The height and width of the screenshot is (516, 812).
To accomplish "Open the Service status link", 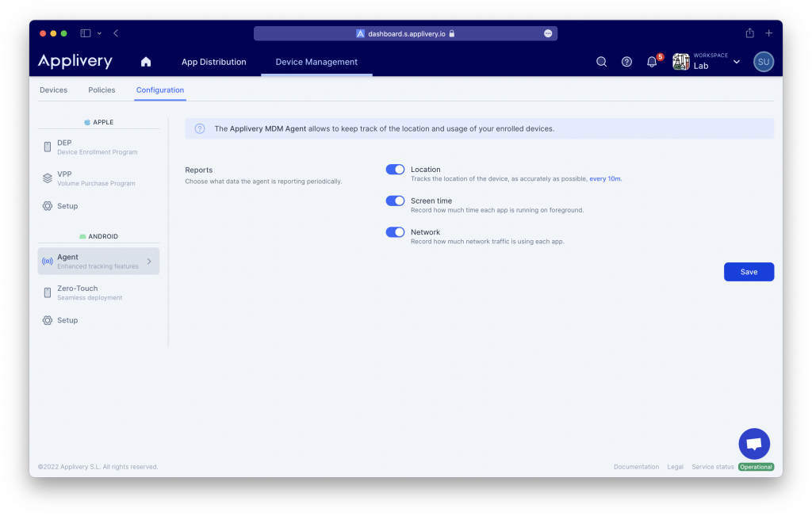I will pyautogui.click(x=713, y=467).
